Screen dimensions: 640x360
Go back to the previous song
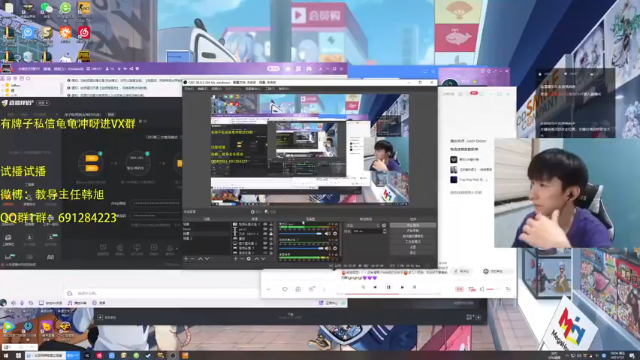375,287
